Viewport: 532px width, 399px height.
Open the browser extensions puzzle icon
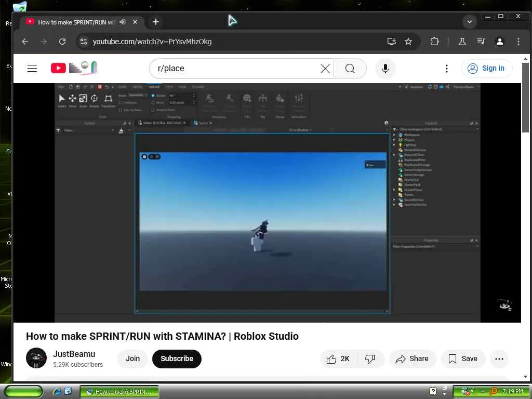click(x=435, y=42)
